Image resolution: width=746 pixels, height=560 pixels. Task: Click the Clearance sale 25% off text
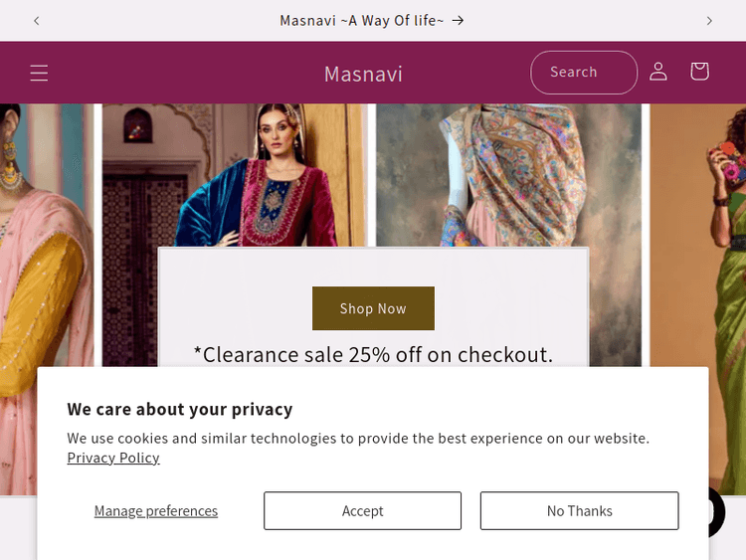(x=373, y=354)
